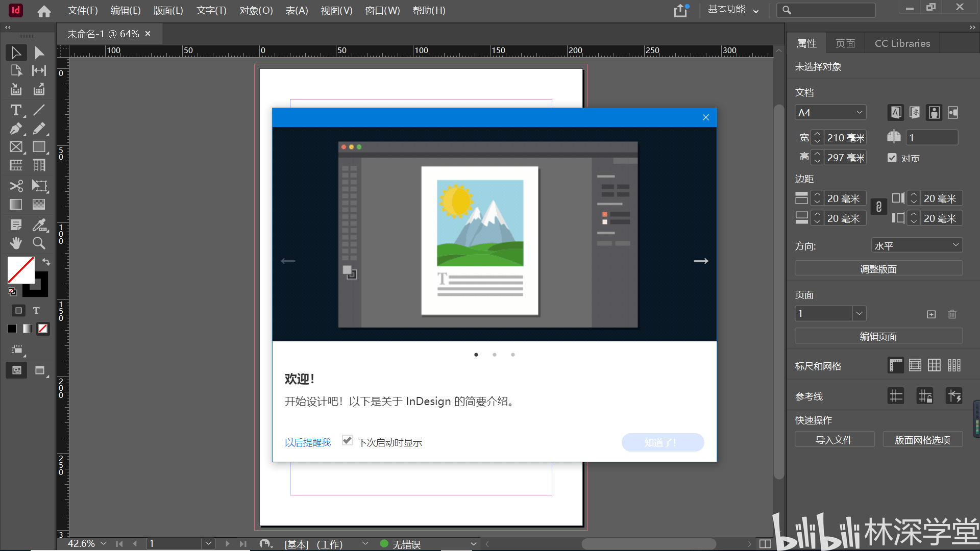The height and width of the screenshot is (551, 980).
Task: Select the Note tool
Action: (16, 224)
